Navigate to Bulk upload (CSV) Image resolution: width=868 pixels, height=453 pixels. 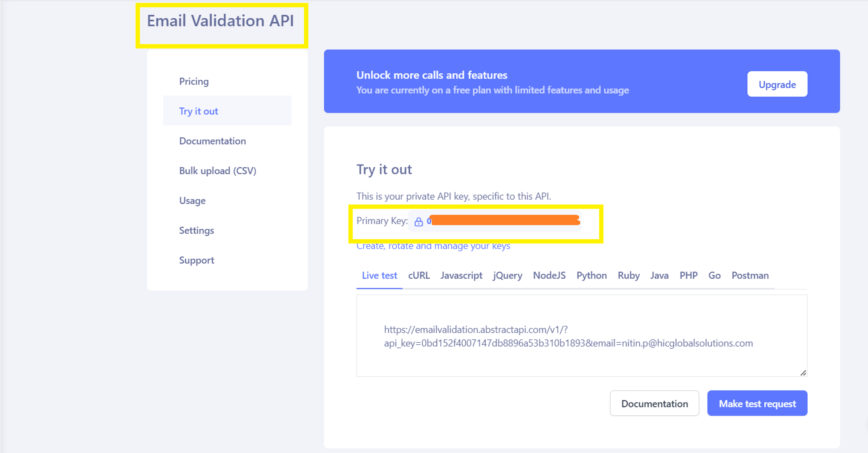(217, 171)
